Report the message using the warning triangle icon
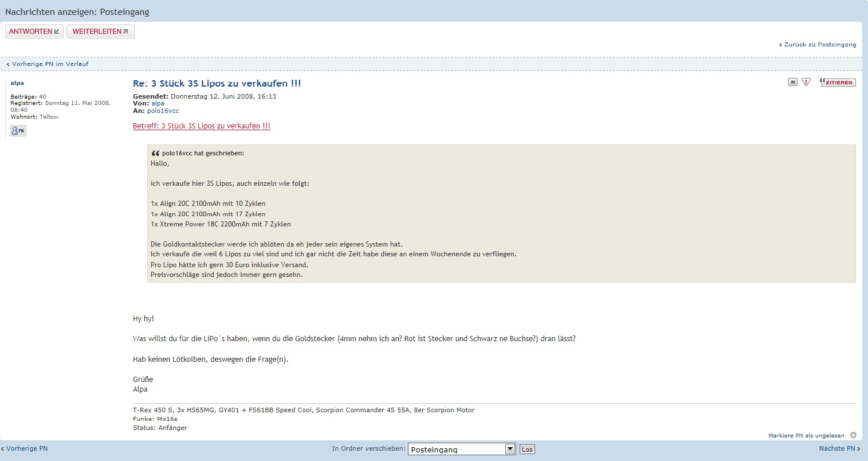The height and width of the screenshot is (461, 868). click(x=806, y=83)
